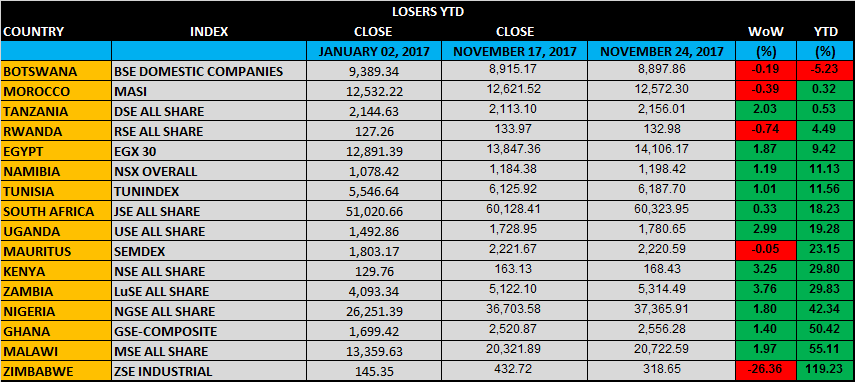Click the green 119.23 YTD cell
Screen dimensions: 855x382
coord(825,371)
